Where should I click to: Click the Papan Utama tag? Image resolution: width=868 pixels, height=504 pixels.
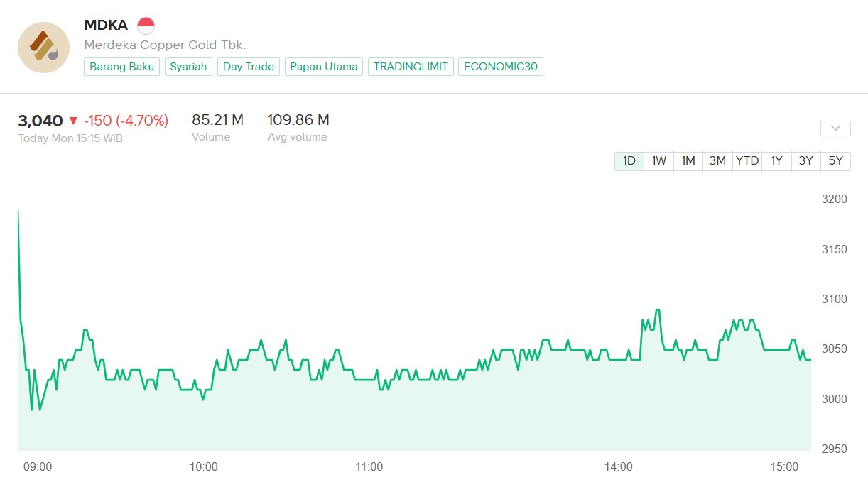point(324,67)
